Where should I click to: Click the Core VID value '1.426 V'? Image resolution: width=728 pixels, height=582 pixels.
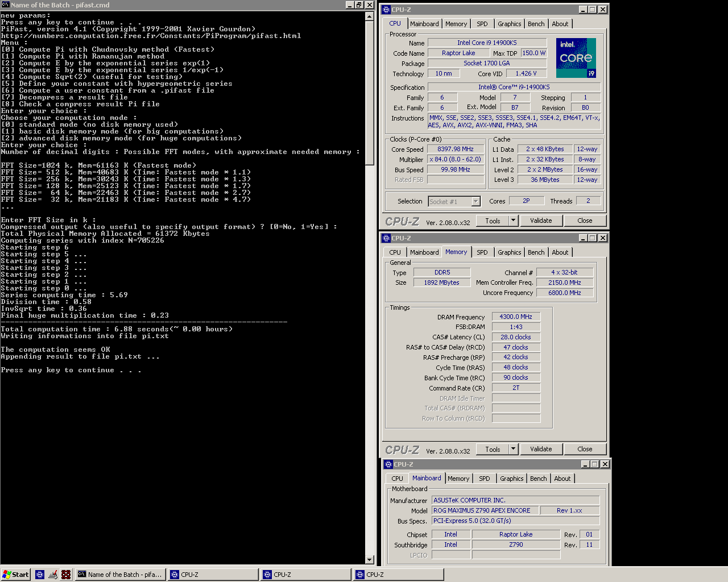(x=526, y=73)
